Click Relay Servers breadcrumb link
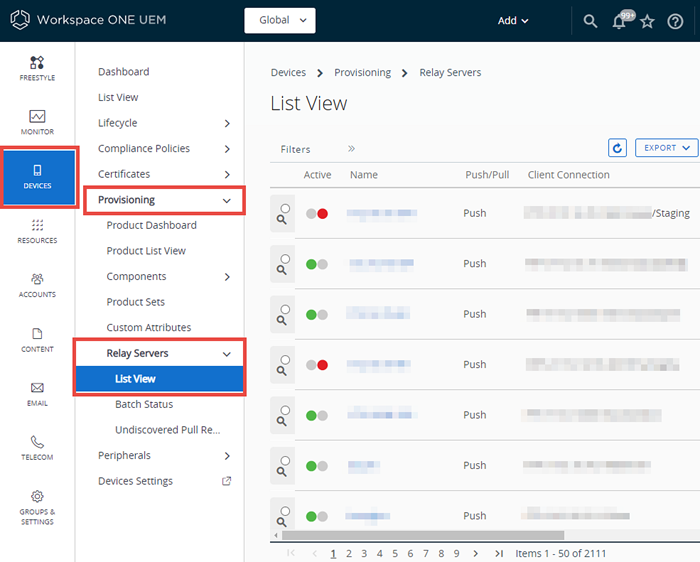 (x=450, y=72)
